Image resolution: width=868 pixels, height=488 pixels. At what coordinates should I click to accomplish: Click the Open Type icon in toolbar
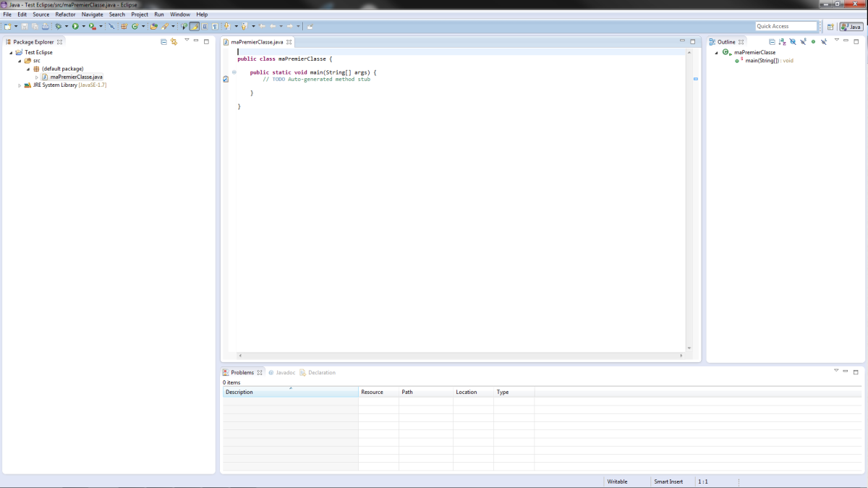153,26
